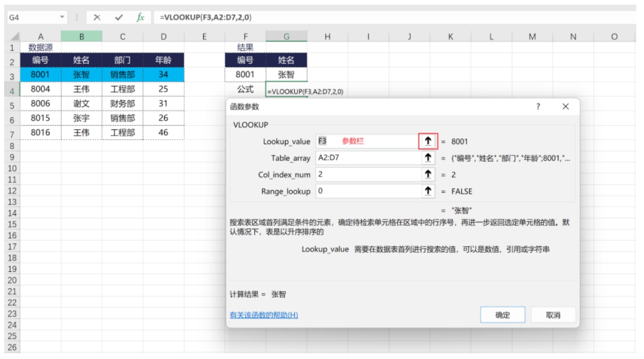The height and width of the screenshot is (359, 644).
Task: Close the 函数参数 dialog
Action: (566, 107)
